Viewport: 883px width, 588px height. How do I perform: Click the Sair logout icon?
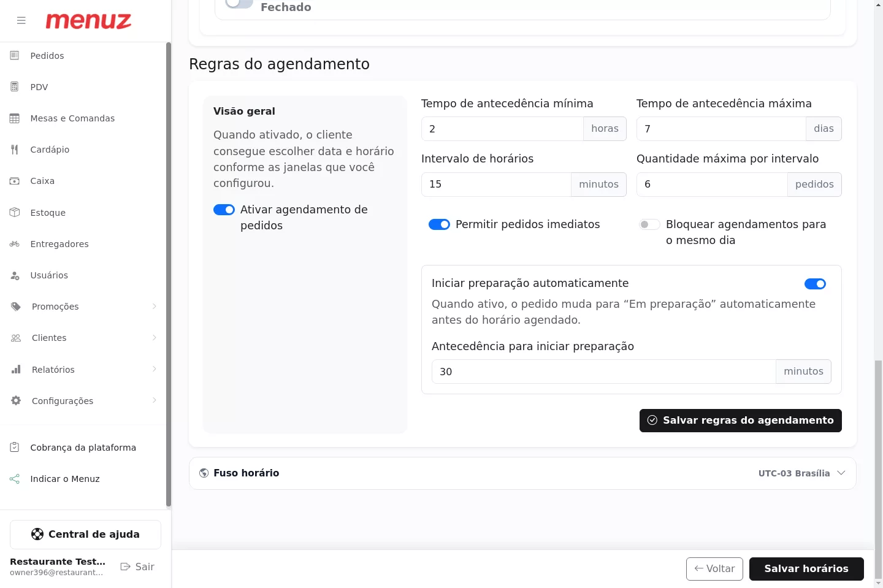pyautogui.click(x=125, y=567)
